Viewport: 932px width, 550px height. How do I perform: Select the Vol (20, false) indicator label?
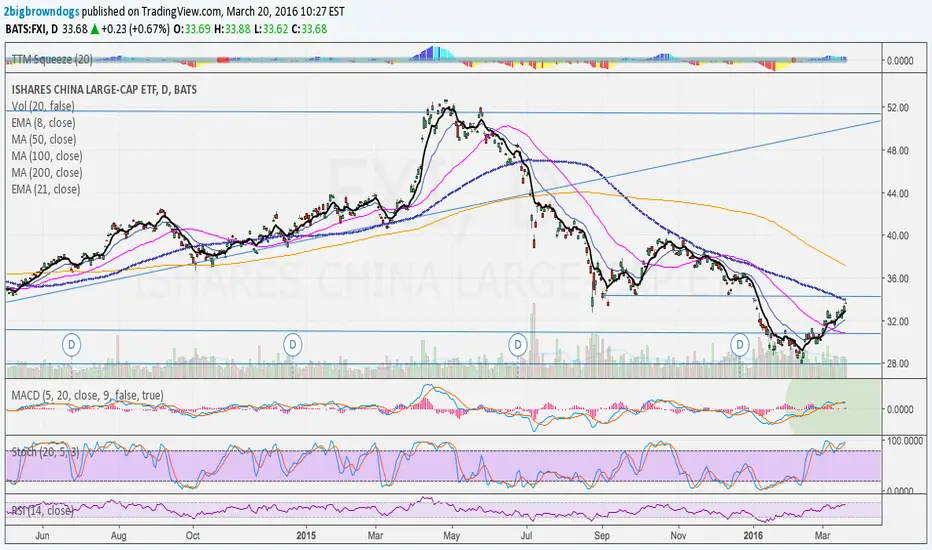click(43, 106)
